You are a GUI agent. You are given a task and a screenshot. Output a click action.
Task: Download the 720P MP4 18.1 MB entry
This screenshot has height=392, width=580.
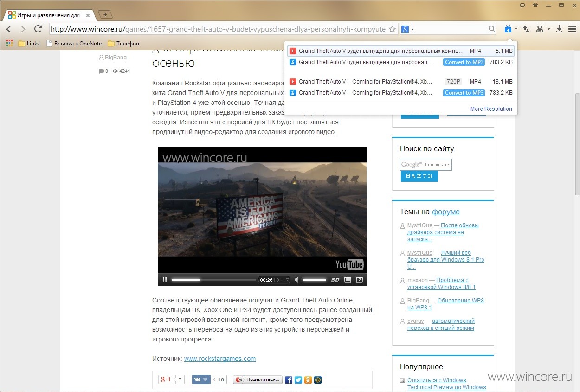click(x=401, y=82)
